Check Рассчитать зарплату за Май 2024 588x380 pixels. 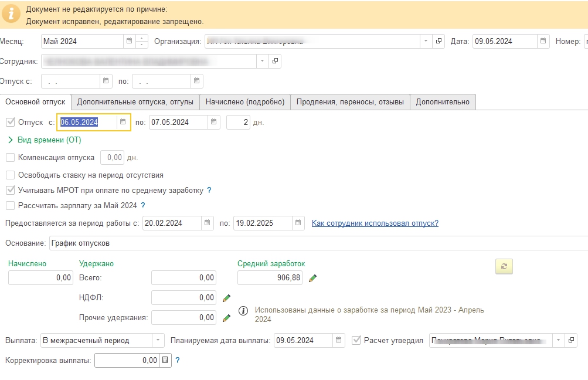(x=10, y=206)
